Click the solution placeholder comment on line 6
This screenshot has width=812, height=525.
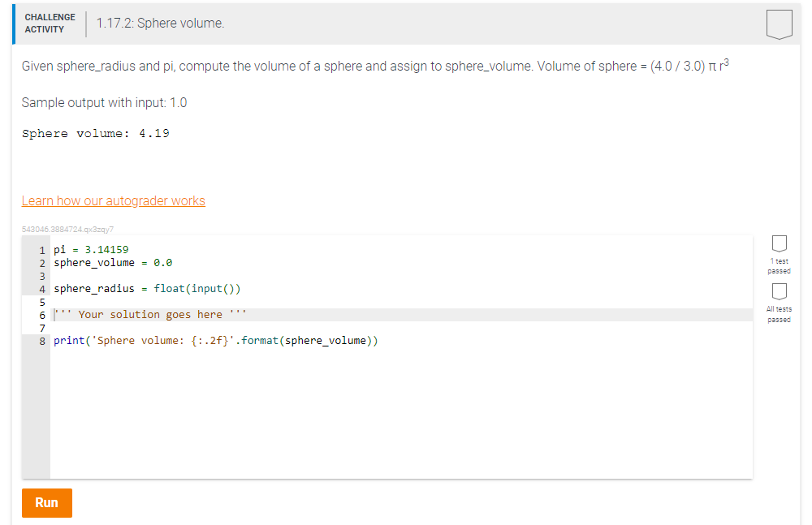click(x=149, y=314)
